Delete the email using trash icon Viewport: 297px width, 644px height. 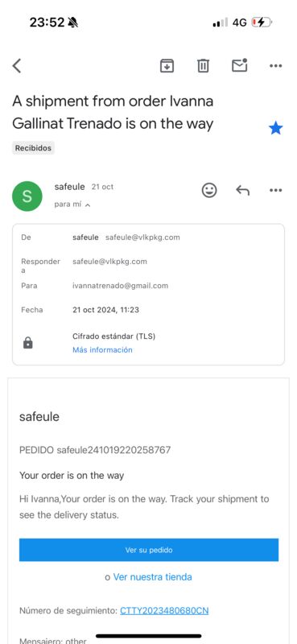(x=203, y=66)
